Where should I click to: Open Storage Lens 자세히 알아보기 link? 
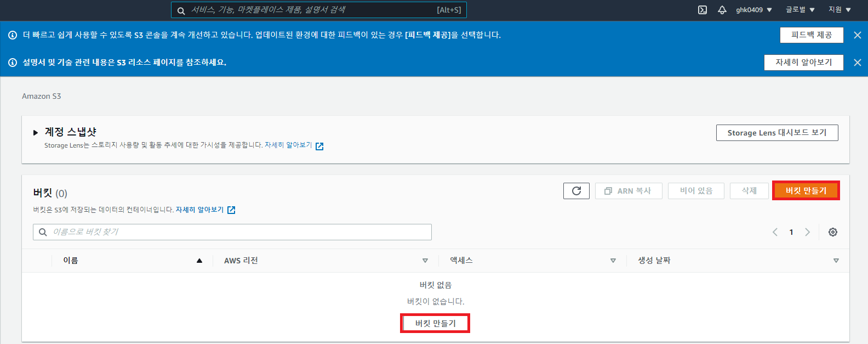pyautogui.click(x=288, y=145)
